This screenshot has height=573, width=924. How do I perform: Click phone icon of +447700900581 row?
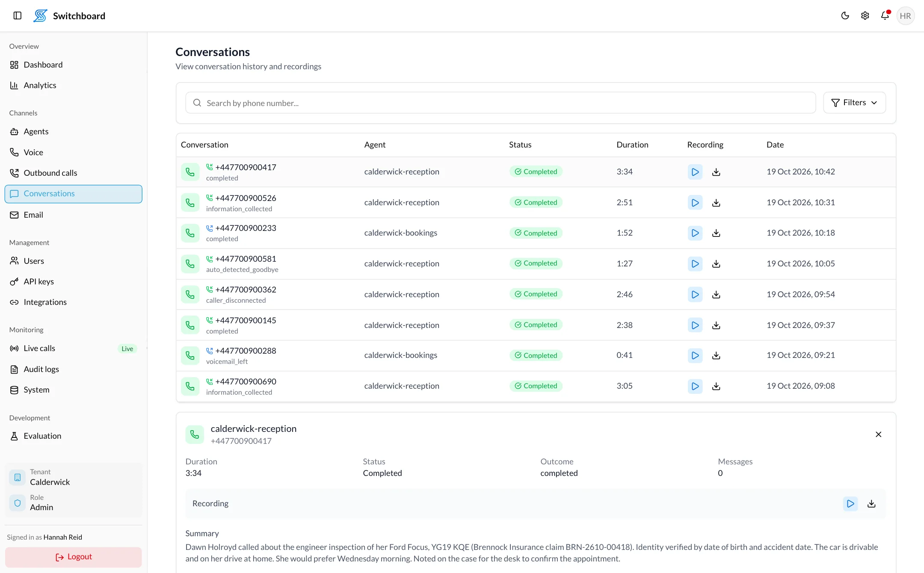(190, 264)
